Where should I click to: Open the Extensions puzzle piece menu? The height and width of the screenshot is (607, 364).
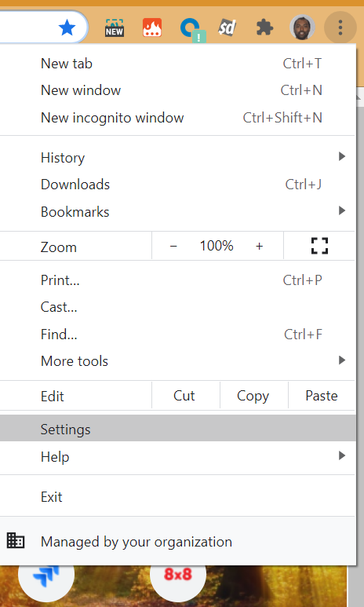tap(264, 27)
